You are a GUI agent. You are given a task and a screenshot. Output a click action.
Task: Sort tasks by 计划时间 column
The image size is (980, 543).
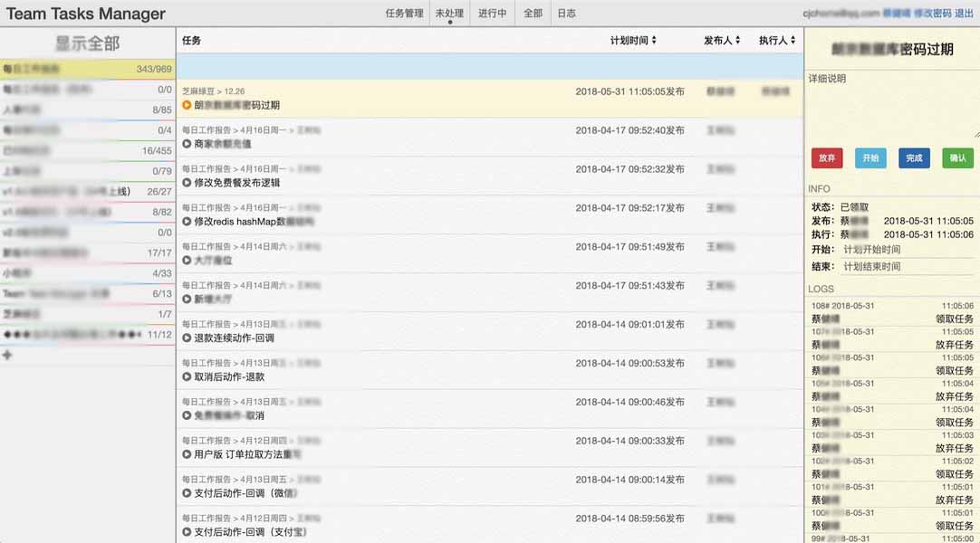[633, 41]
